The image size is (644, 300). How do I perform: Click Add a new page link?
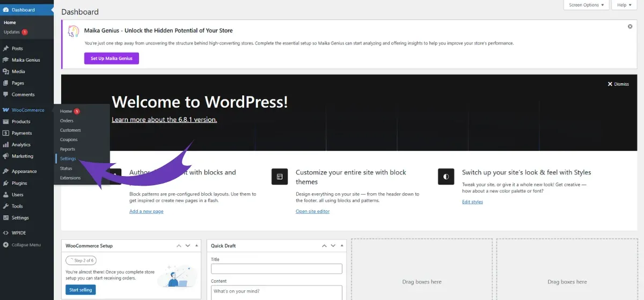pyautogui.click(x=147, y=211)
